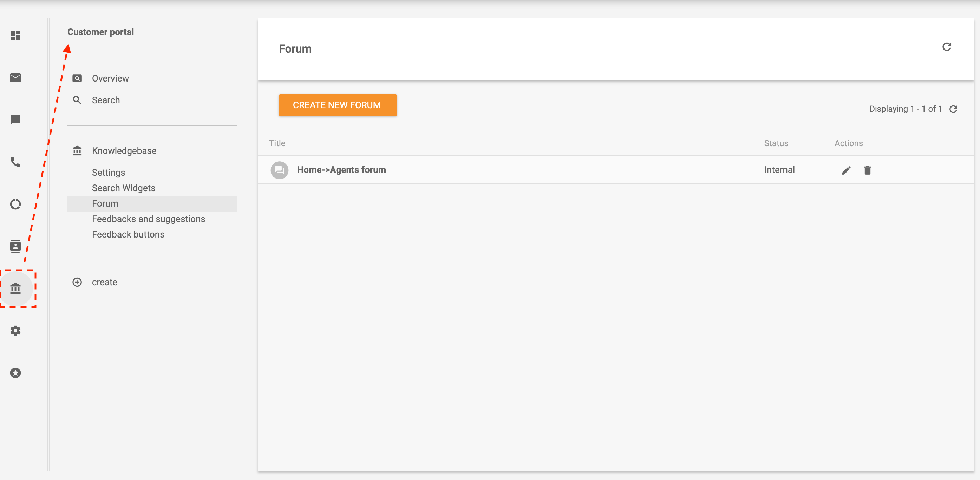Open the Feedback buttons section

(x=128, y=234)
